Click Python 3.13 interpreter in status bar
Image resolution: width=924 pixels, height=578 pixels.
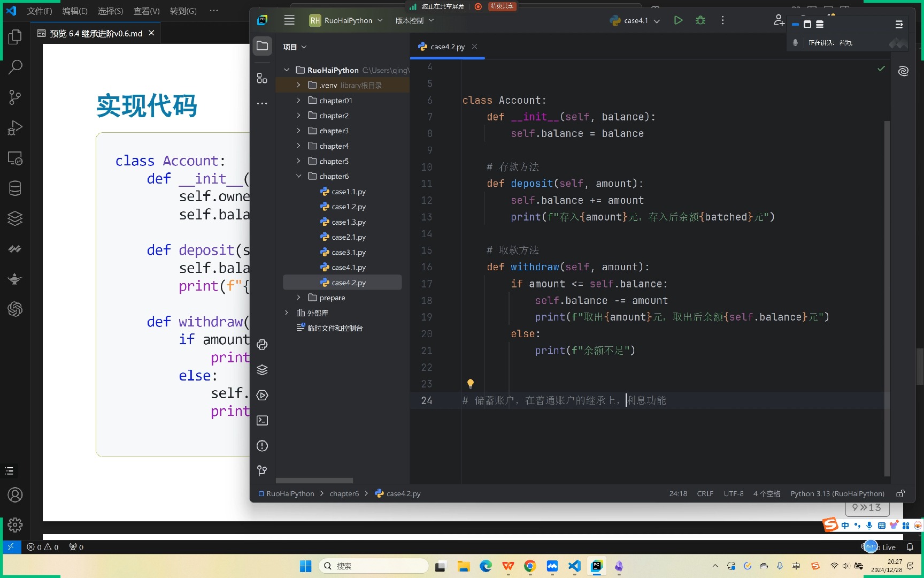837,493
